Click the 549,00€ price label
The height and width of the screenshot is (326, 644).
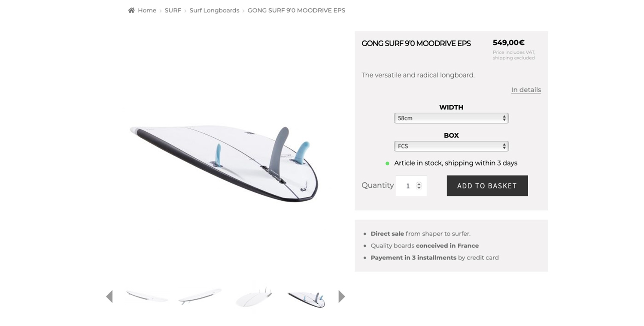(x=509, y=42)
